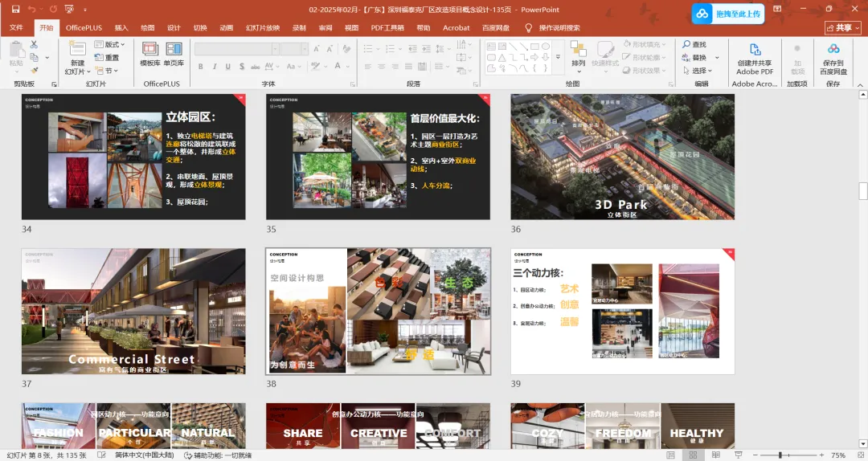
Task: Click the lightbulb Tell Me icon
Action: (528, 27)
